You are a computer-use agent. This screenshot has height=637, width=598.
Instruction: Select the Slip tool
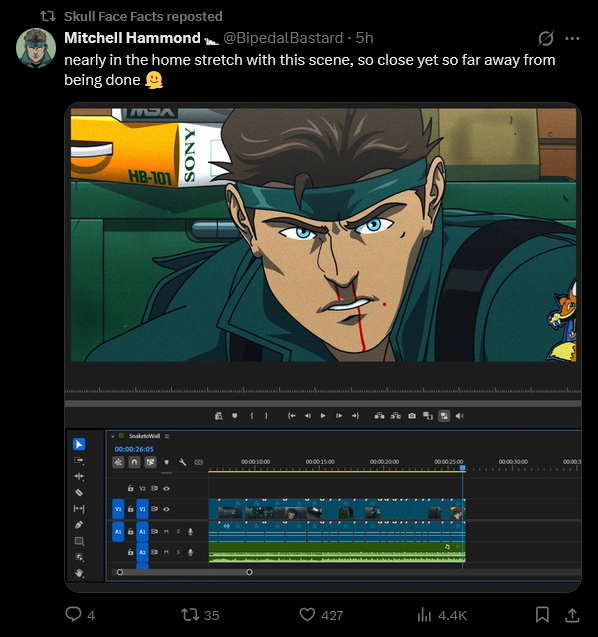point(79,509)
